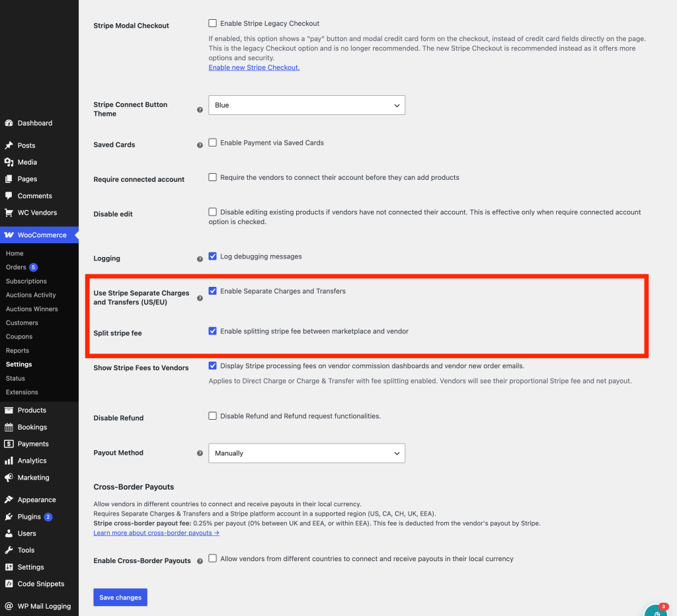Check Require the vendors to connect account
This screenshot has width=677, height=616.
(x=212, y=177)
